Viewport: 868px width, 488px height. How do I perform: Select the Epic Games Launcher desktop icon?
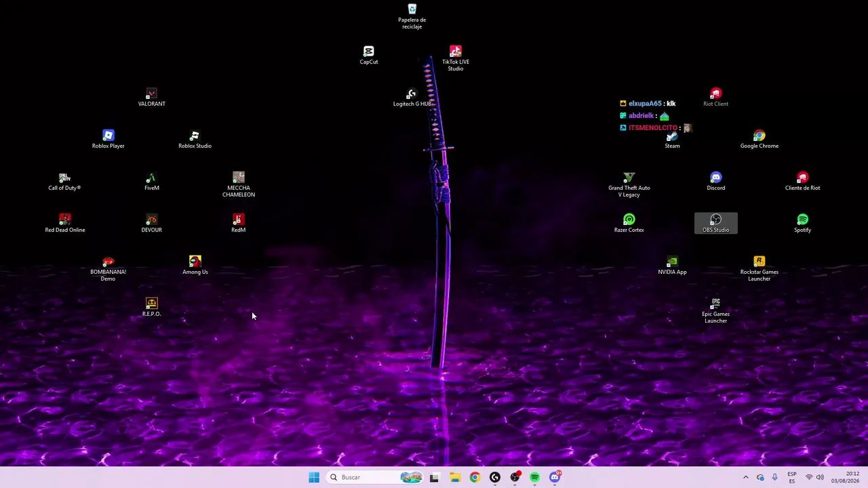tap(715, 310)
